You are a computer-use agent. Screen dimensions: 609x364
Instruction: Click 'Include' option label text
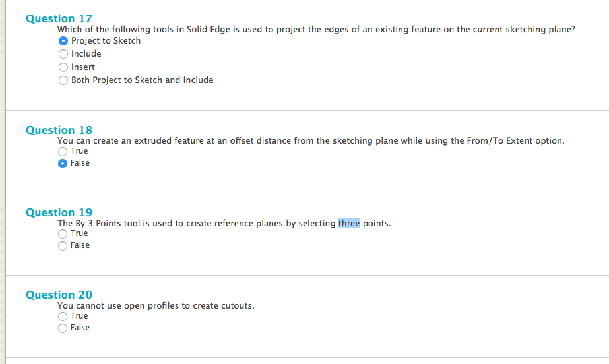point(86,54)
